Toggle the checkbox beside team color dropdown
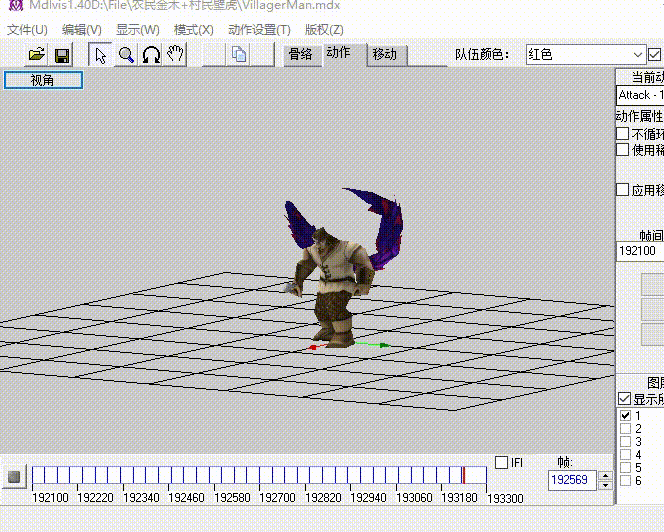 click(x=654, y=55)
